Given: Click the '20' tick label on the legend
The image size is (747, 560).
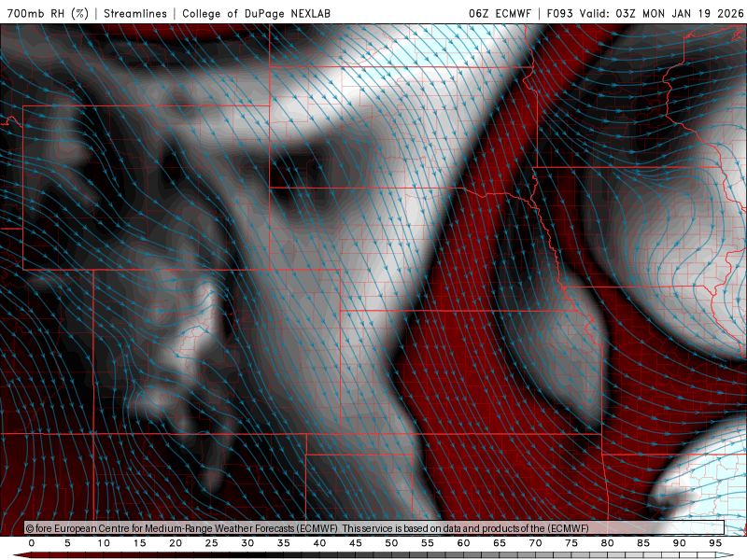Looking at the screenshot, I should click(176, 543).
